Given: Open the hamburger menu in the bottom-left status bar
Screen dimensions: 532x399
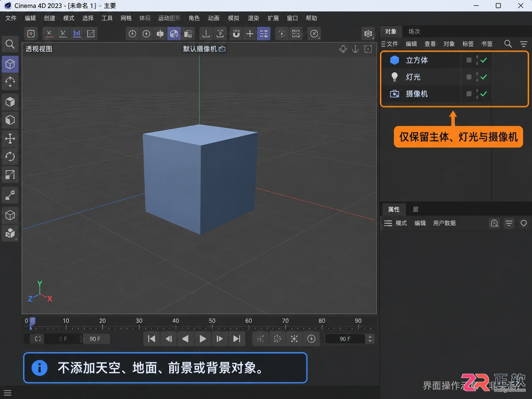Looking at the screenshot, I should tap(7, 393).
